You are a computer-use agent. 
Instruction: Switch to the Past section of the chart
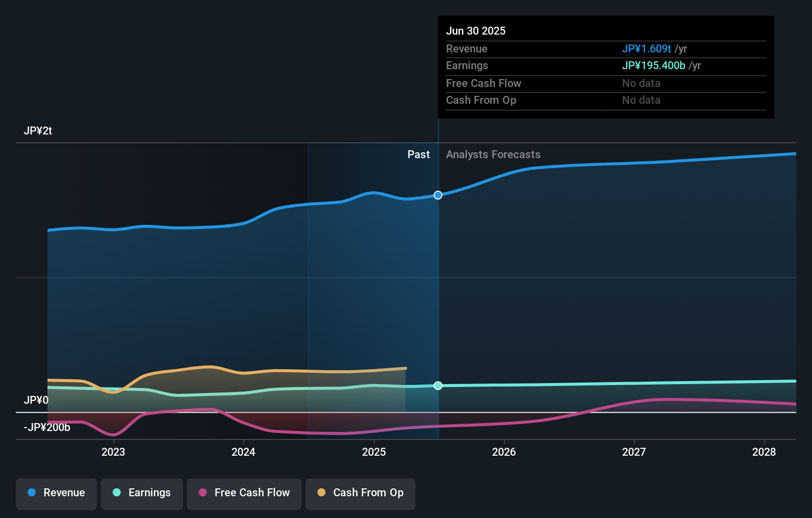tap(419, 154)
